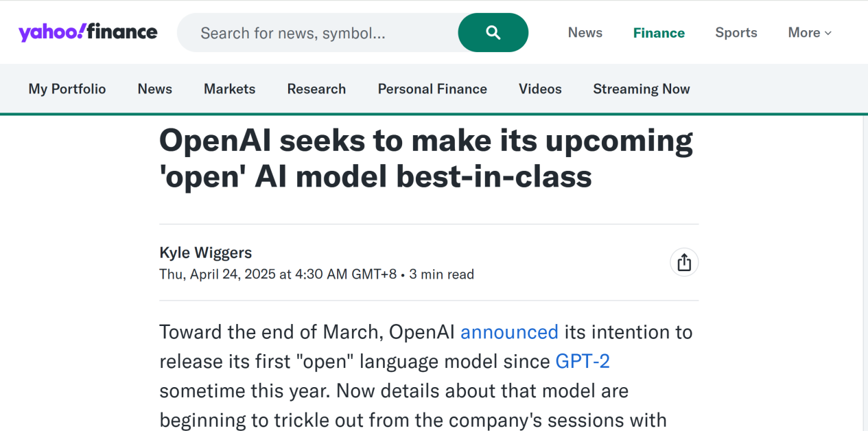Screen dimensions: 868x431
Task: Switch to the Markets tab
Action: click(x=229, y=89)
